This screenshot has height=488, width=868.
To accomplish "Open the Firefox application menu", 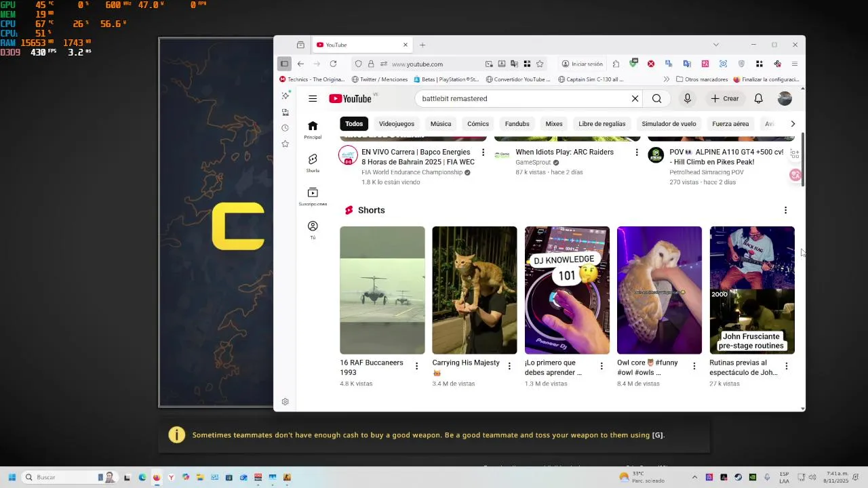I will point(795,64).
